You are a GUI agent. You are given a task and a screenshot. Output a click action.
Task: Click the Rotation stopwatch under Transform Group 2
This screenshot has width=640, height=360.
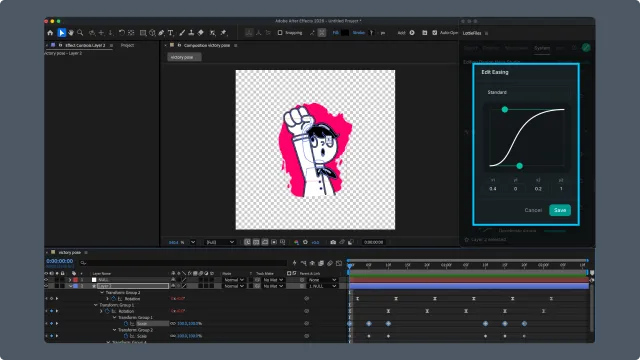point(114,299)
